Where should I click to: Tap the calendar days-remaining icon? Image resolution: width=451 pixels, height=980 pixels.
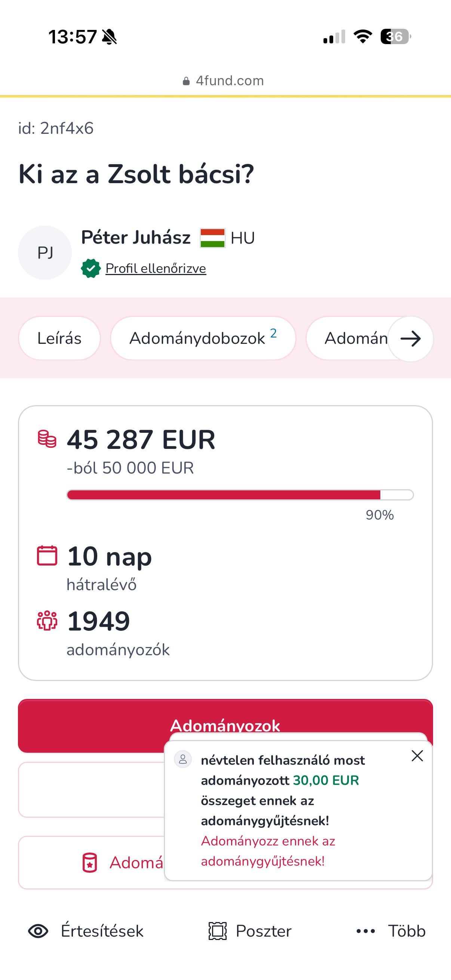47,556
